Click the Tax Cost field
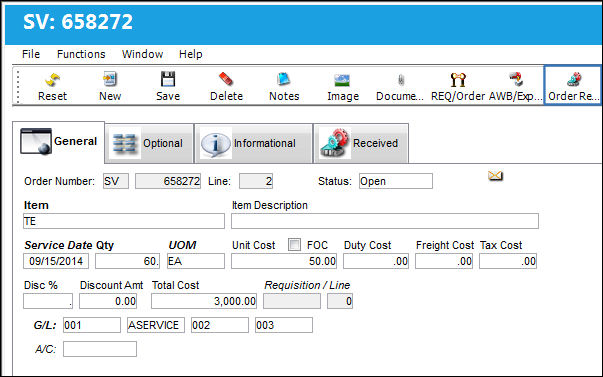Image resolution: width=603 pixels, height=377 pixels. click(x=508, y=261)
